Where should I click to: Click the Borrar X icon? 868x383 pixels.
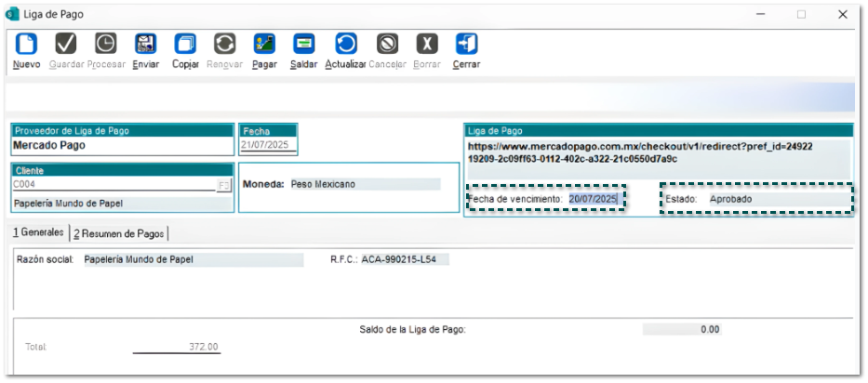[x=427, y=44]
